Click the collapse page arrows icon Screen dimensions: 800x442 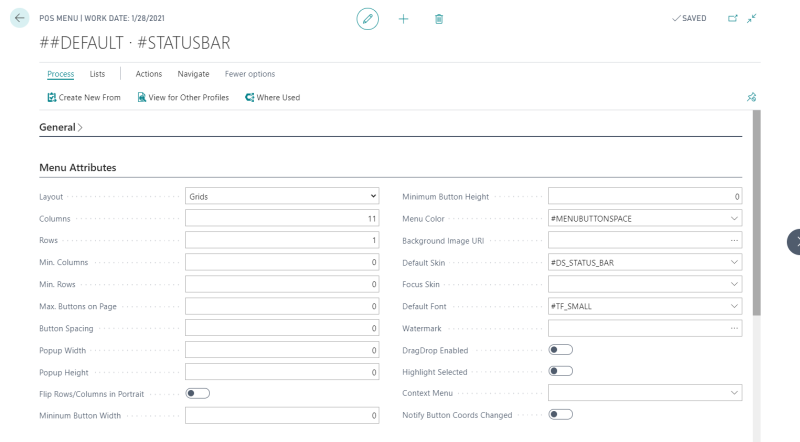[752, 18]
